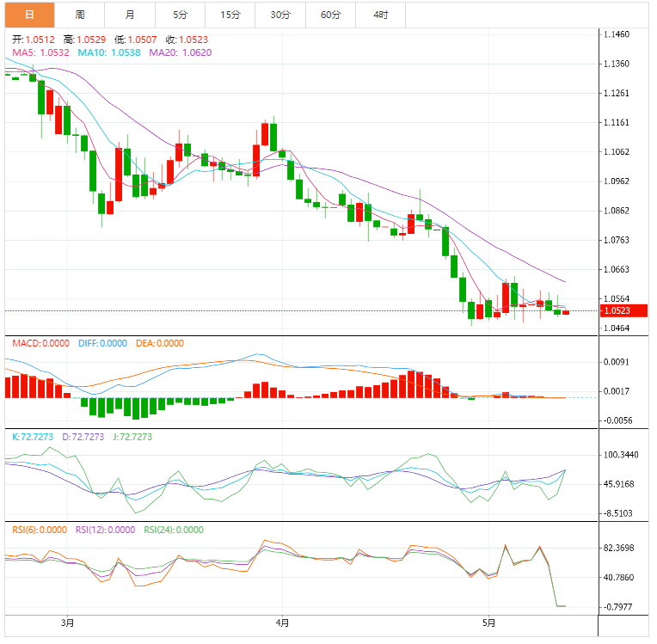Screen dimensions: 657x644
Task: Click the MA20: 1.0620 indicator label
Action: pos(181,52)
